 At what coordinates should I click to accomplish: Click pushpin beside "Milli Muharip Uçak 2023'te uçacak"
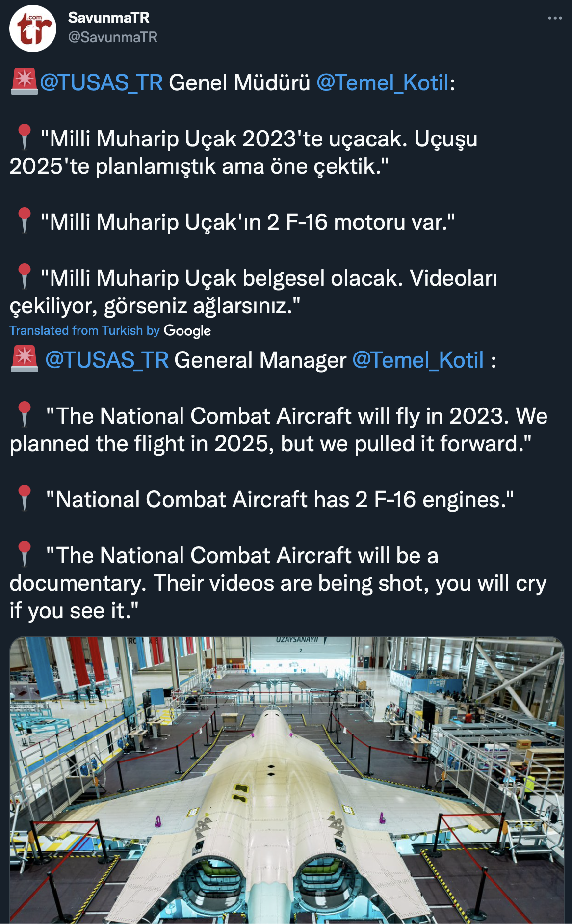(24, 137)
